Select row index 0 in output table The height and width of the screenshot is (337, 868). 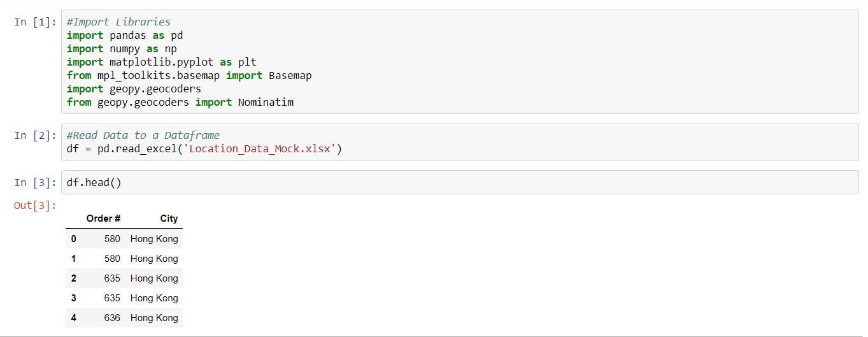pyautogui.click(x=74, y=239)
